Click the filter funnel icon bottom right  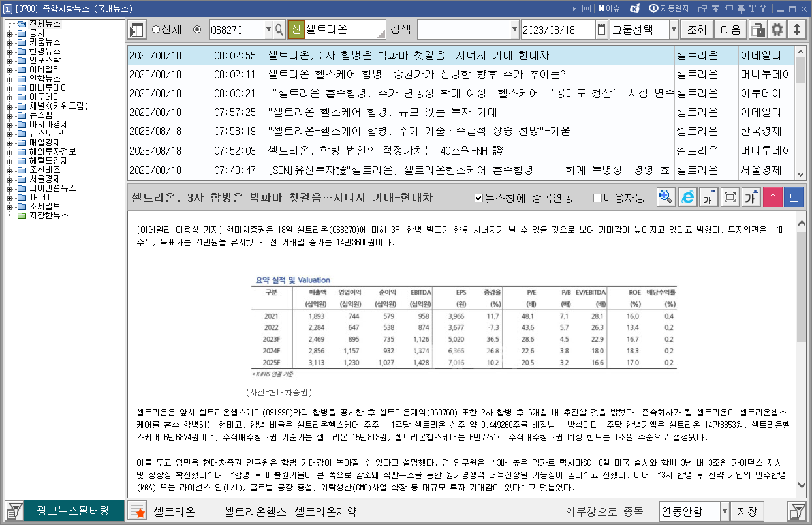(x=796, y=511)
